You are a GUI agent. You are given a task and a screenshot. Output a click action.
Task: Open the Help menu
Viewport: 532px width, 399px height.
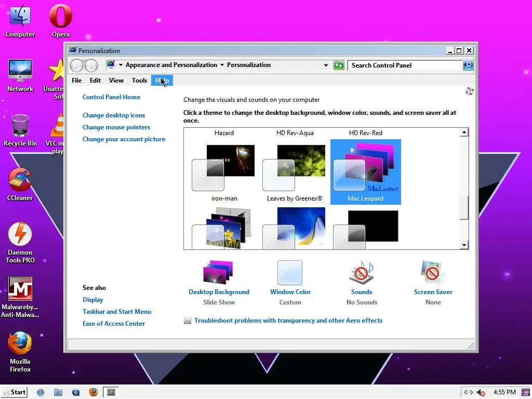pyautogui.click(x=162, y=81)
